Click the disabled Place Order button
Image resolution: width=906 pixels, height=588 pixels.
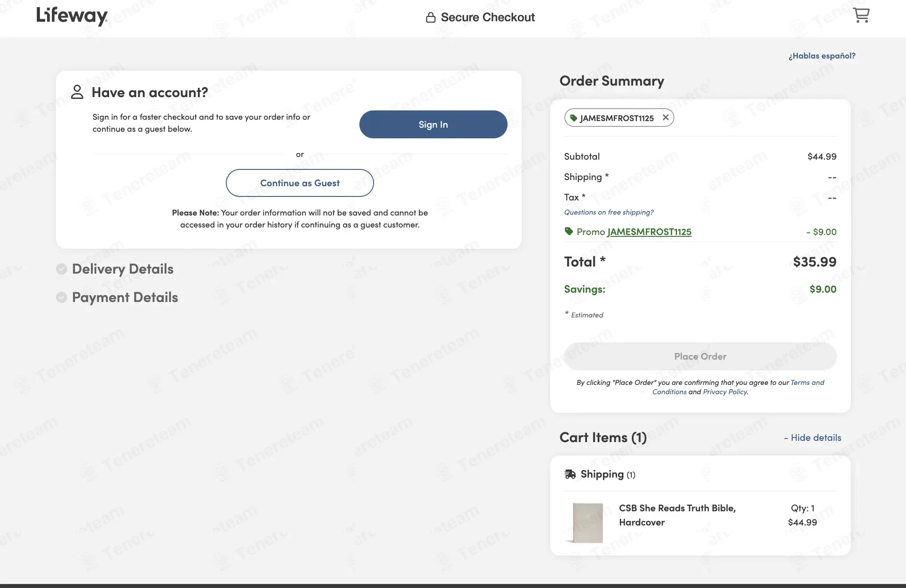[x=700, y=356]
